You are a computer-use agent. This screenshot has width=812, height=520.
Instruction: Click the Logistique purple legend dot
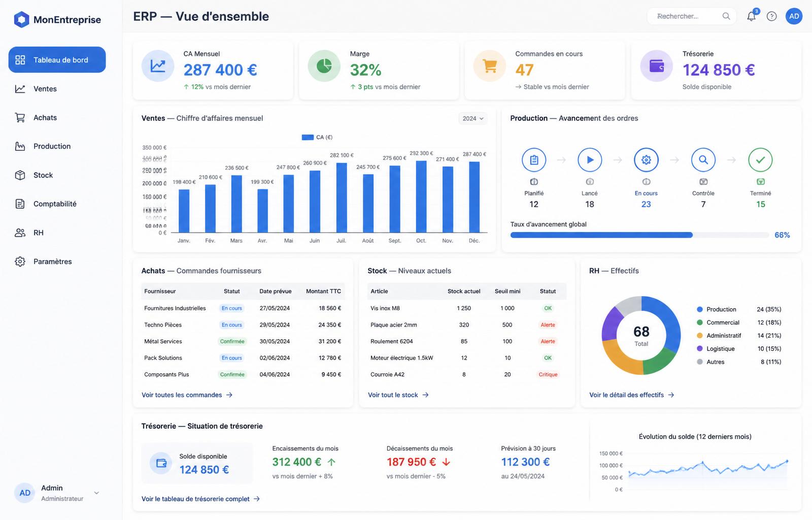700,349
